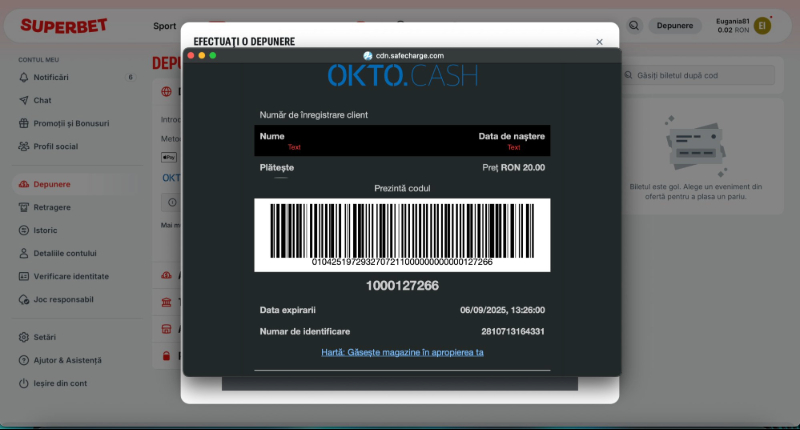
Task: Click the Preț RON 20.00 amount
Action: (x=513, y=167)
